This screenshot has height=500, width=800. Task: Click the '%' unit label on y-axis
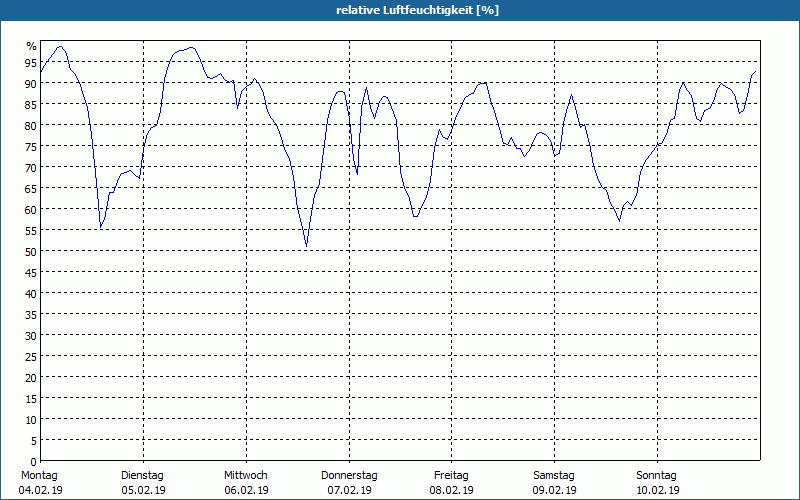tap(32, 46)
